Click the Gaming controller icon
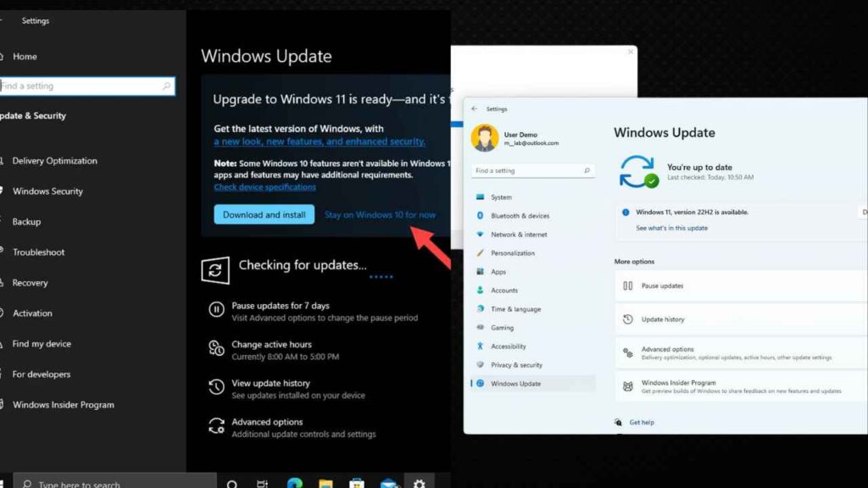 [x=480, y=327]
